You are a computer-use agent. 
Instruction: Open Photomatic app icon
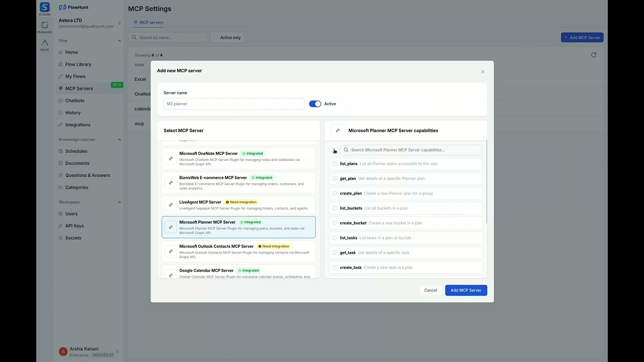click(x=45, y=25)
